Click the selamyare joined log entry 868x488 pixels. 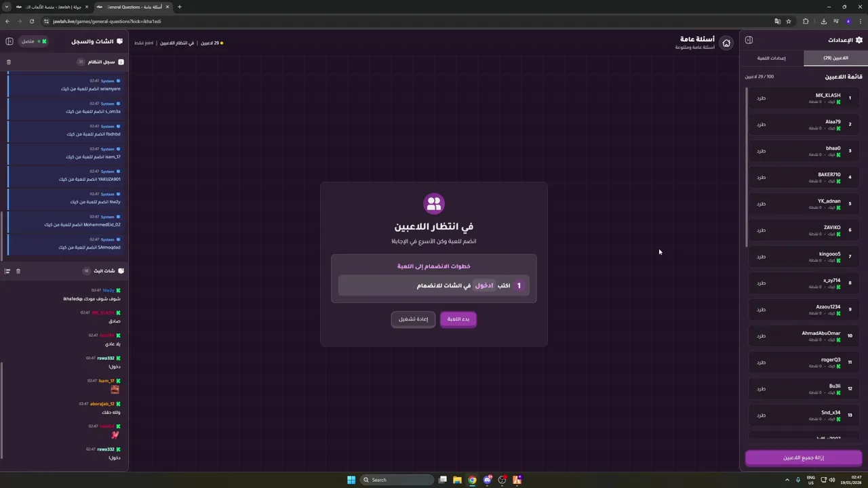[x=66, y=85]
